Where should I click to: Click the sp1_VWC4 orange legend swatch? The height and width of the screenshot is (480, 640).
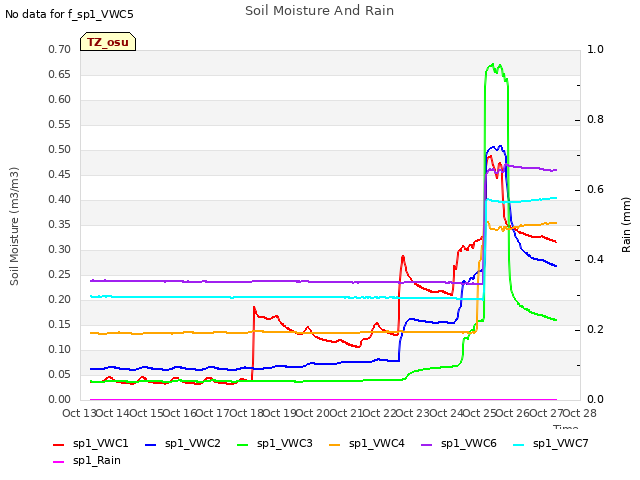tap(335, 444)
